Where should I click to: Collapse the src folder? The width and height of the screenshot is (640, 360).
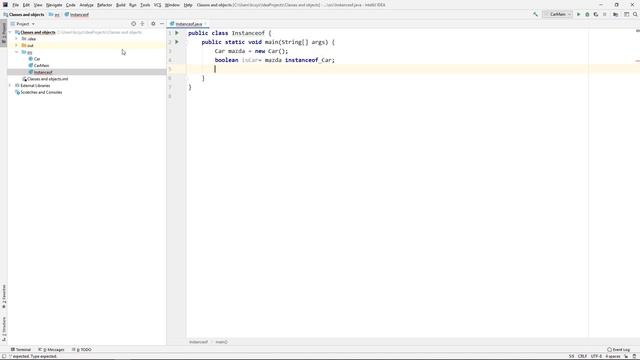[x=17, y=52]
